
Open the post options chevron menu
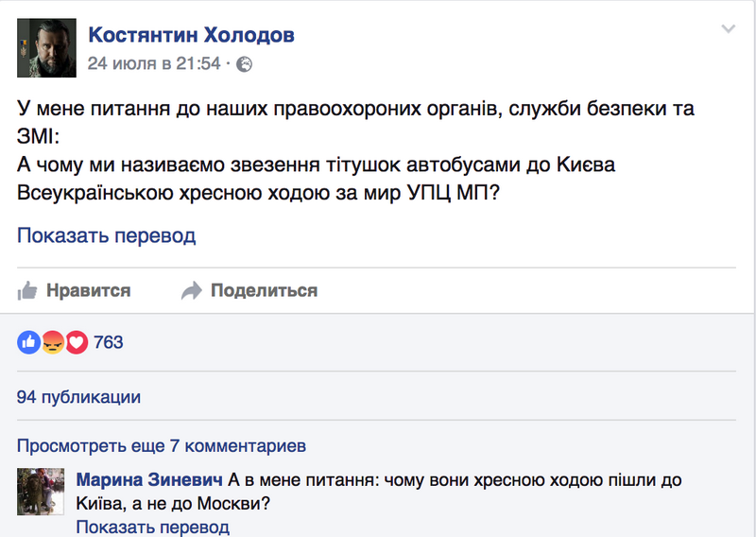(728, 29)
